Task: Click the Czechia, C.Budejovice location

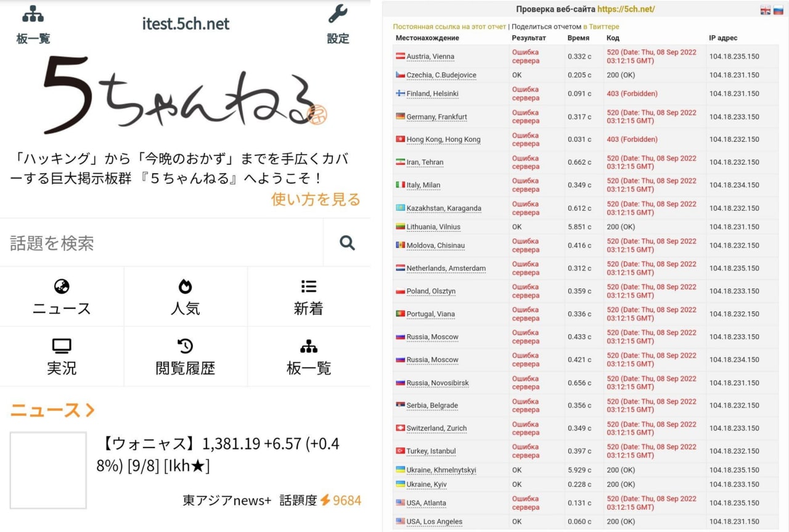Action: (441, 75)
